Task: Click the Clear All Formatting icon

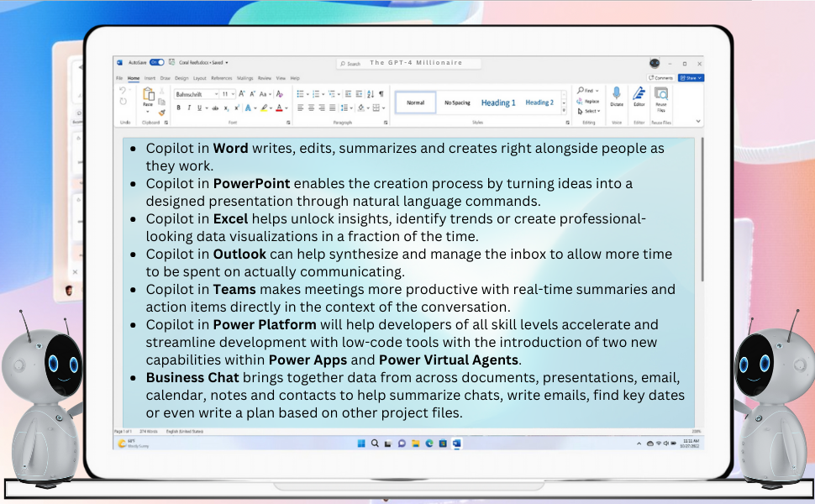Action: [x=279, y=93]
